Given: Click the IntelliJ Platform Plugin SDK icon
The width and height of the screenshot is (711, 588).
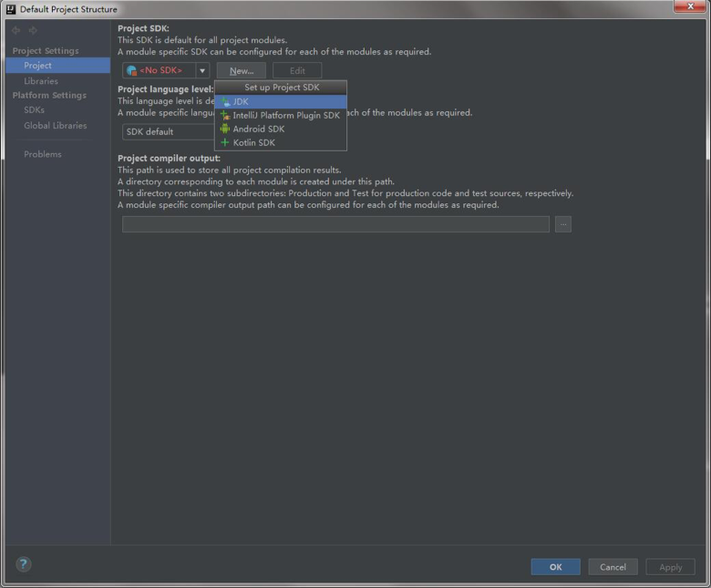Looking at the screenshot, I should pos(225,115).
